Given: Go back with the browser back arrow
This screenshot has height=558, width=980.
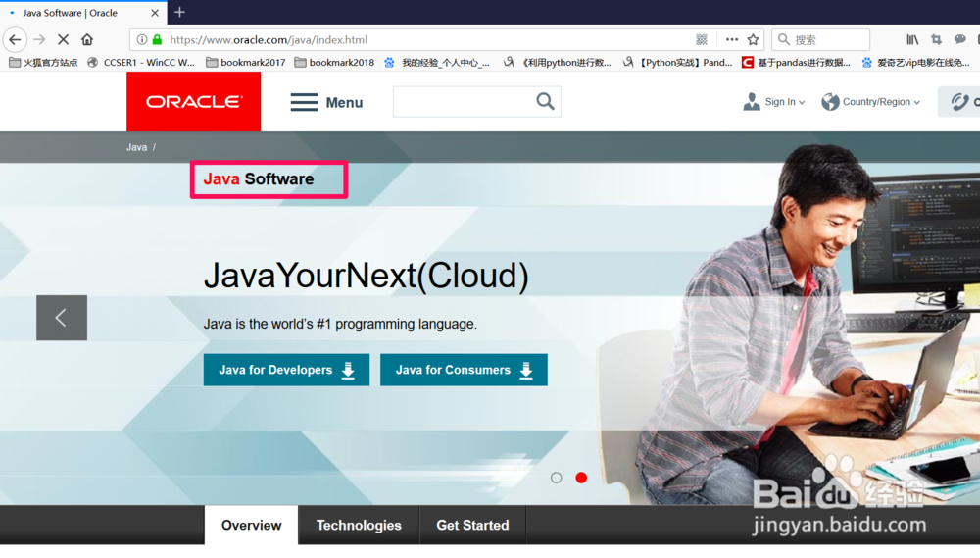Looking at the screenshot, I should click(x=15, y=40).
